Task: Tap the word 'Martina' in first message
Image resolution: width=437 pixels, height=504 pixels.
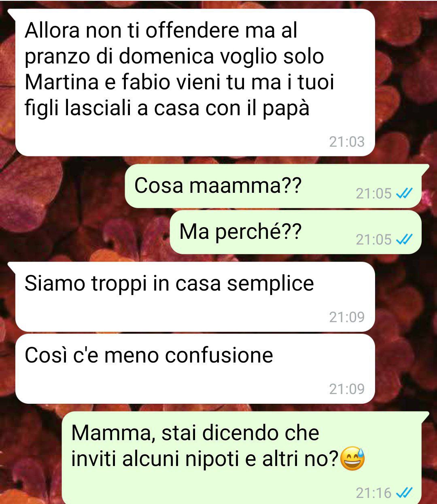Action: [x=62, y=82]
